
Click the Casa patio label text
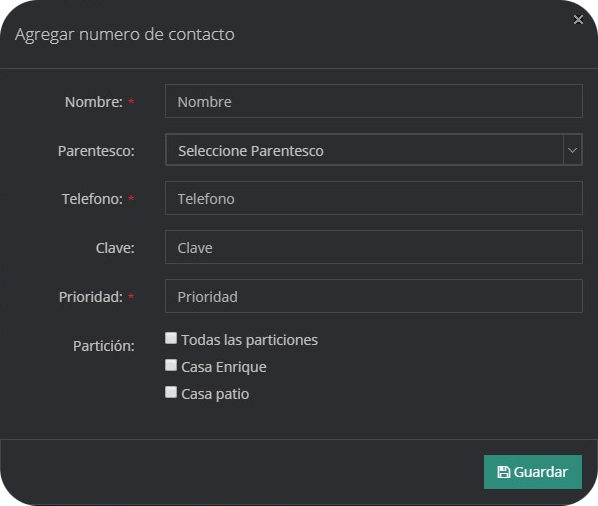[215, 394]
